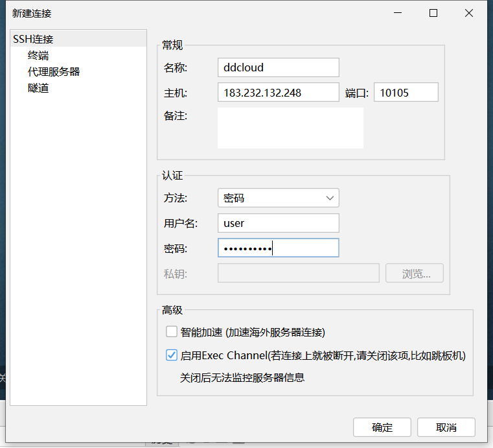Click the 密码 password field
The image size is (493, 448).
click(x=278, y=248)
